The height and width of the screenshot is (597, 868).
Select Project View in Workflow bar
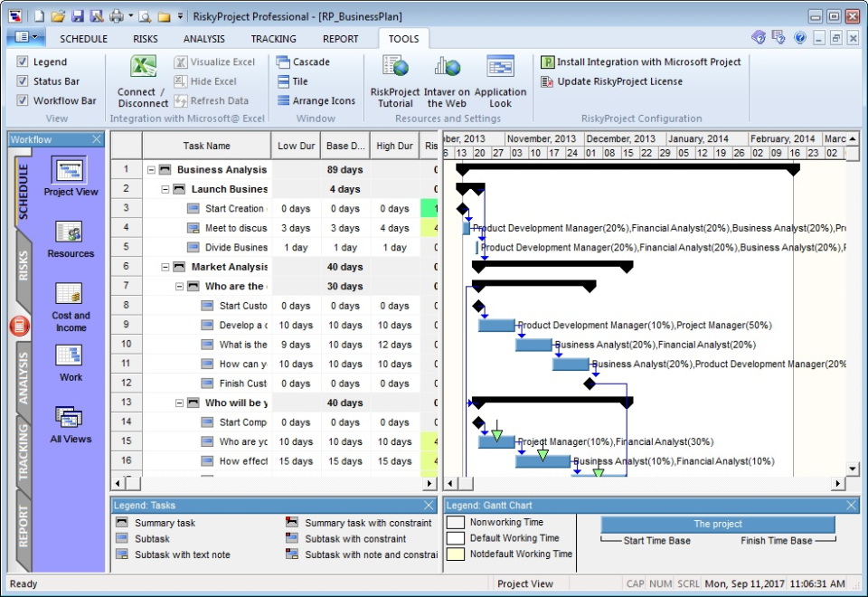tap(71, 172)
